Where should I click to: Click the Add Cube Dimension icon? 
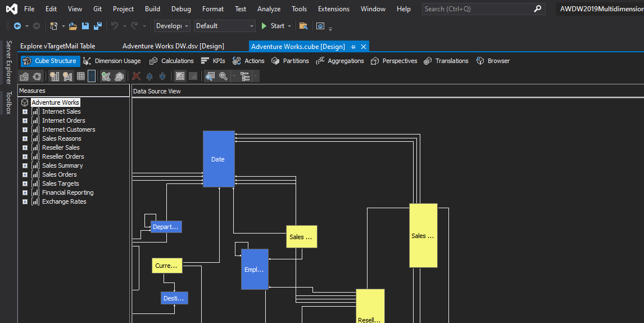106,77
